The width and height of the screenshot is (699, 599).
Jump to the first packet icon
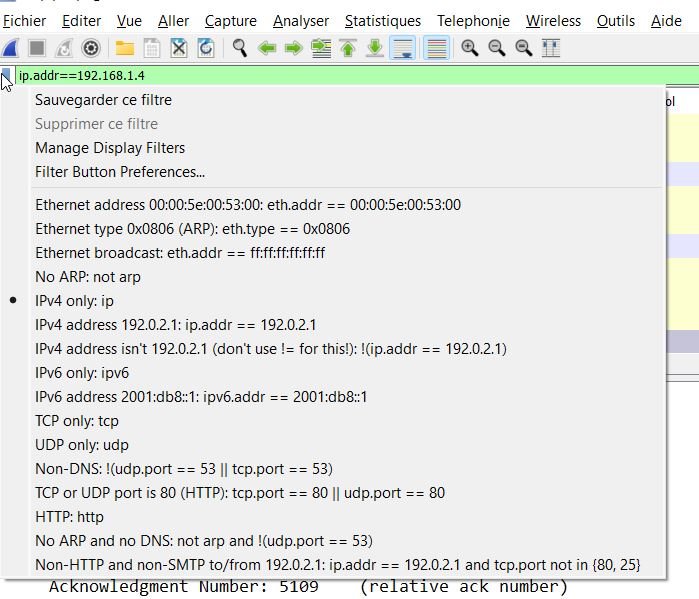click(348, 48)
